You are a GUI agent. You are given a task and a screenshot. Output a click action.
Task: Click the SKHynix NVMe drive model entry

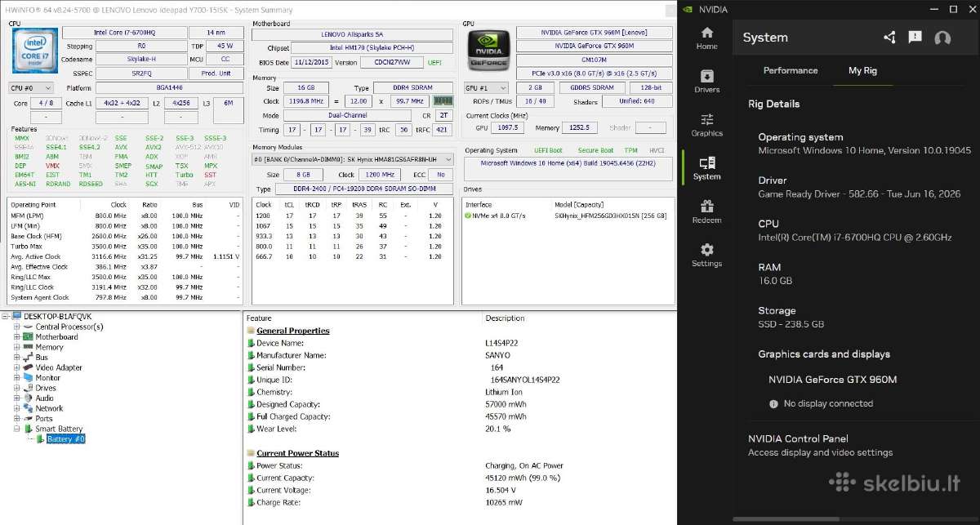coord(611,216)
